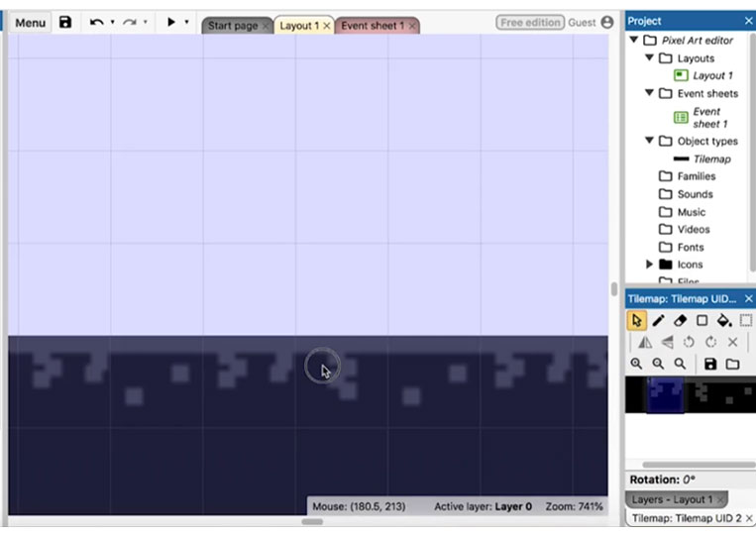Open the Menu button

coord(30,23)
